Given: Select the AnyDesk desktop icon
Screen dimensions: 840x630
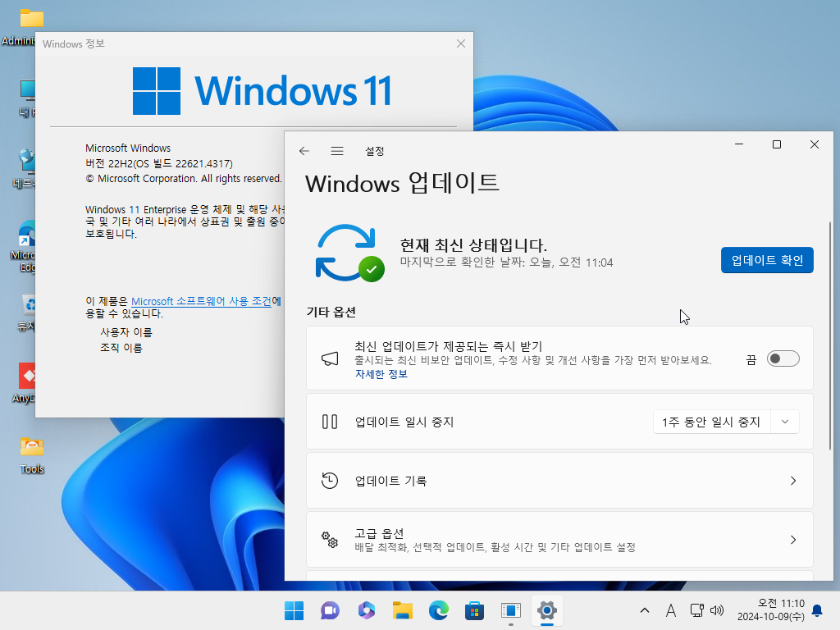Looking at the screenshot, I should pyautogui.click(x=24, y=384).
